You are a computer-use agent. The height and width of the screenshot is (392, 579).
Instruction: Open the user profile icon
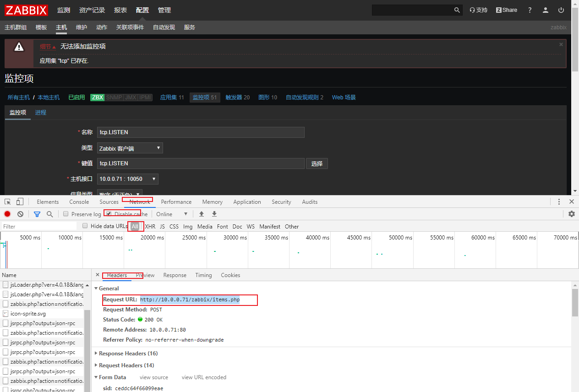[x=546, y=10]
